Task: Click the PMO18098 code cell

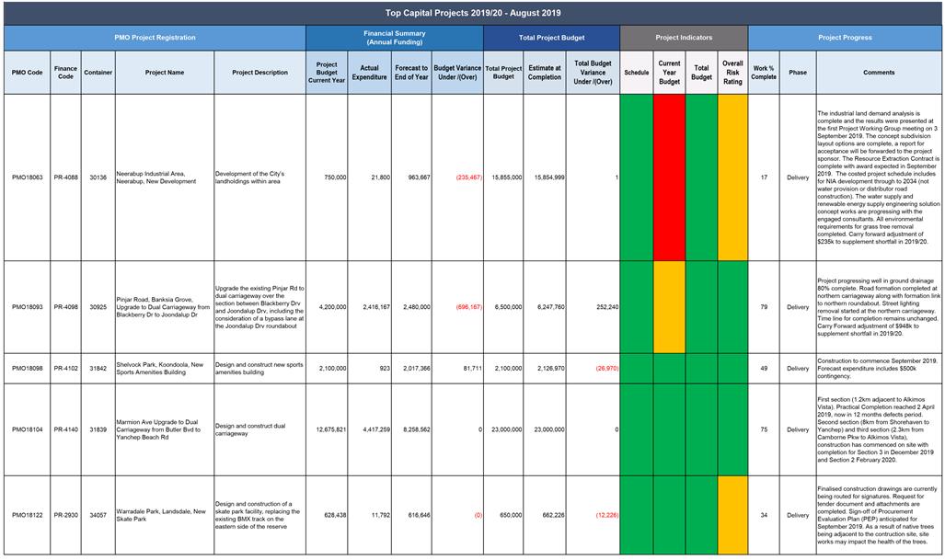Action: [x=27, y=368]
